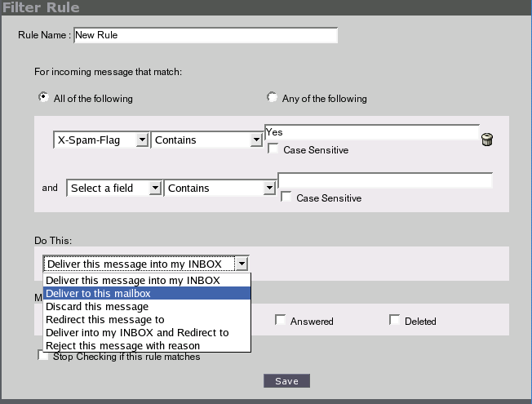Click the Rule Name text field

206,35
